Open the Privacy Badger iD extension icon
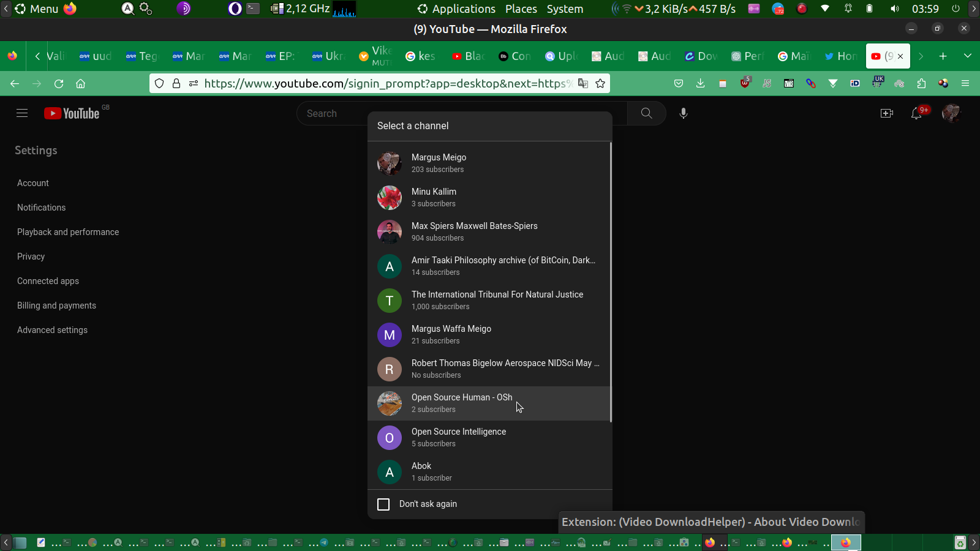Viewport: 980px width, 551px height. coord(855,84)
